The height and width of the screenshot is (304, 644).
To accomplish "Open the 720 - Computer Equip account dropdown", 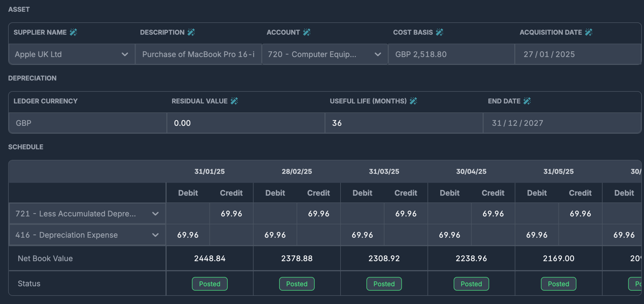I will point(378,54).
